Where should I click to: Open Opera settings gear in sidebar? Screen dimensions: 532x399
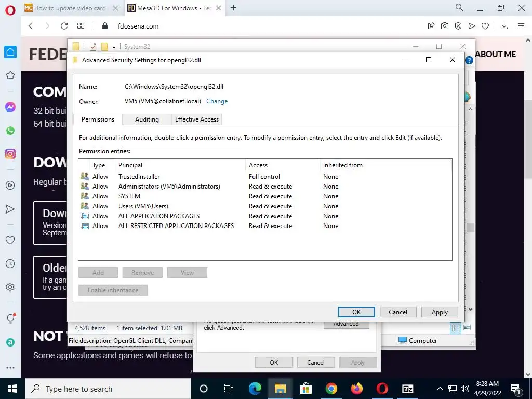(10, 287)
